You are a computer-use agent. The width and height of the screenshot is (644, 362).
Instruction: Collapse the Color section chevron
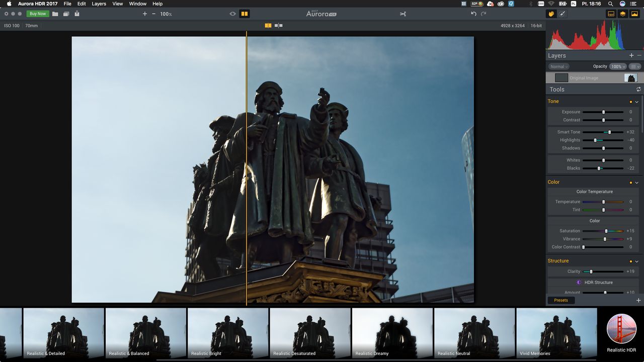tap(637, 183)
